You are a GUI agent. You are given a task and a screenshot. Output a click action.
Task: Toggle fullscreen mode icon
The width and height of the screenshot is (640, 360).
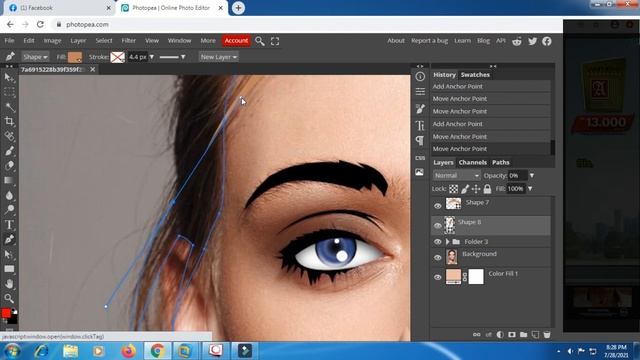click(275, 41)
